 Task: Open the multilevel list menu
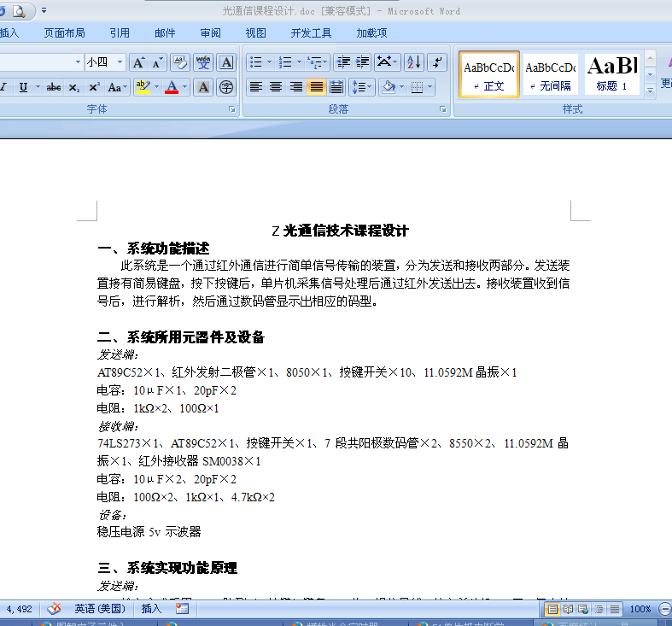(x=317, y=62)
